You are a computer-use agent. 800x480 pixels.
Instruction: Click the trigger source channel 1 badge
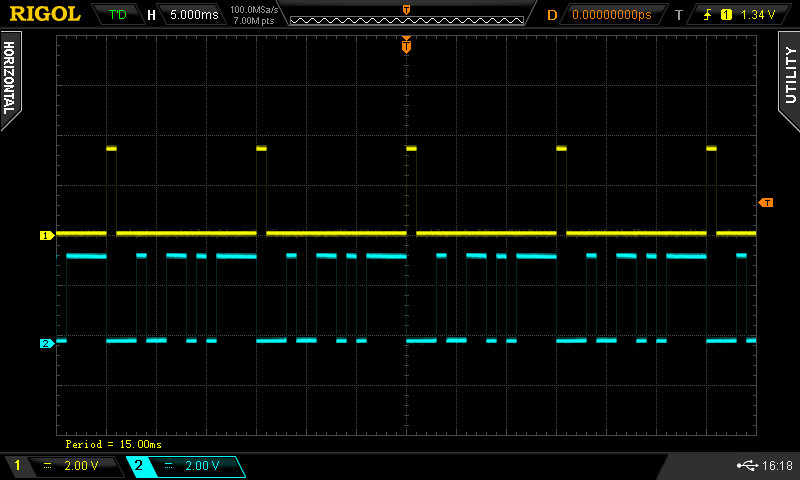click(726, 15)
